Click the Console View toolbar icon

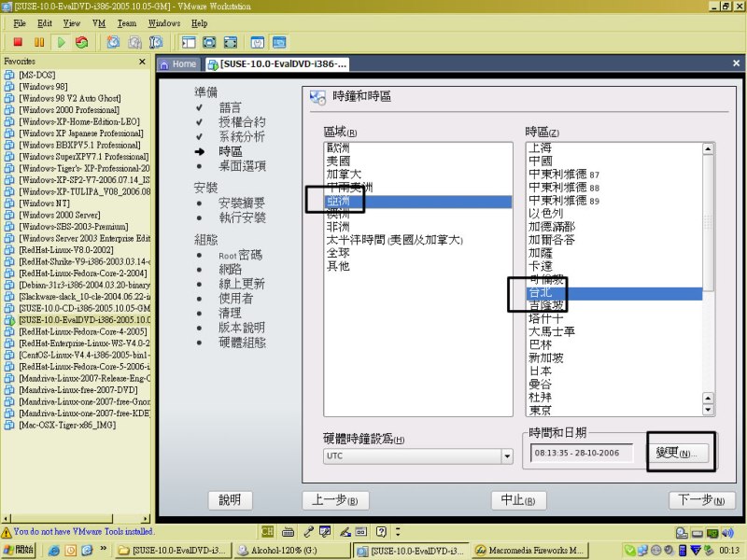[x=279, y=42]
